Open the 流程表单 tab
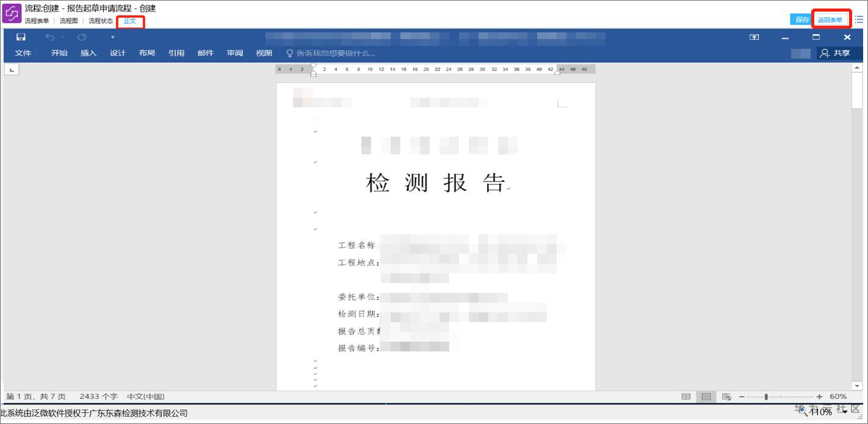The width and height of the screenshot is (868, 424). (x=37, y=21)
